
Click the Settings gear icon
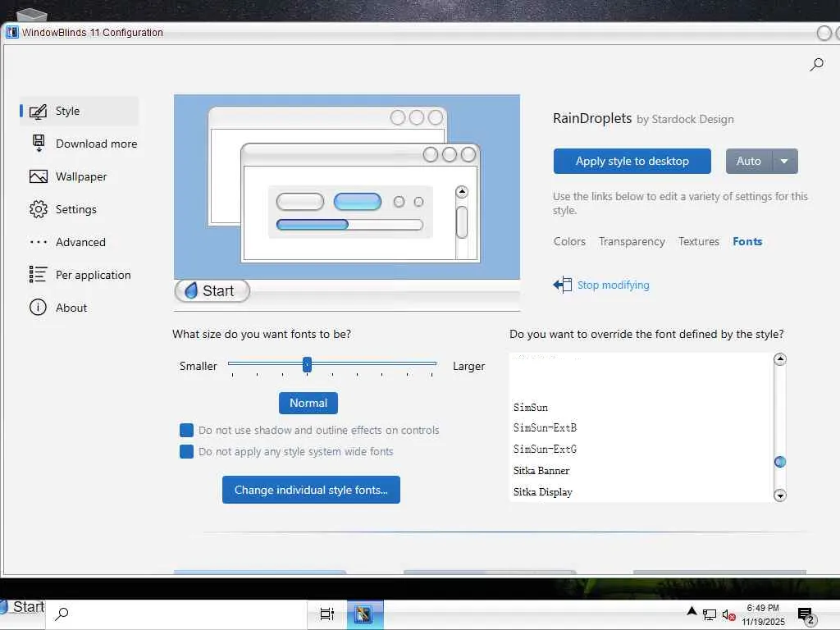(x=38, y=209)
